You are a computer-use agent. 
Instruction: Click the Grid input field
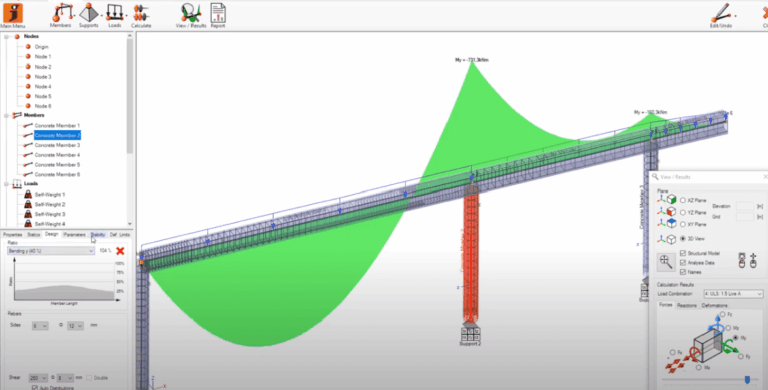(x=744, y=217)
